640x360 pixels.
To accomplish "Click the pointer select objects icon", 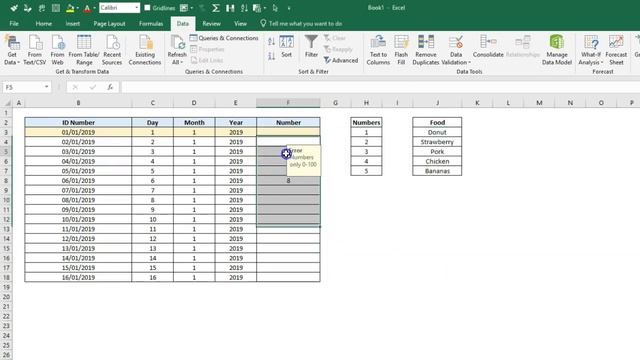I will coord(275,8).
